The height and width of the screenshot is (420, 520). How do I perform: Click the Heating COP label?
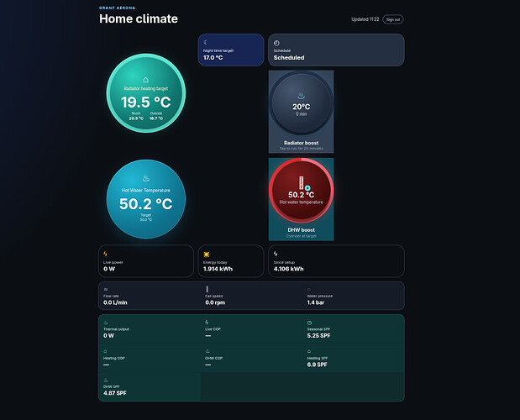tap(114, 359)
